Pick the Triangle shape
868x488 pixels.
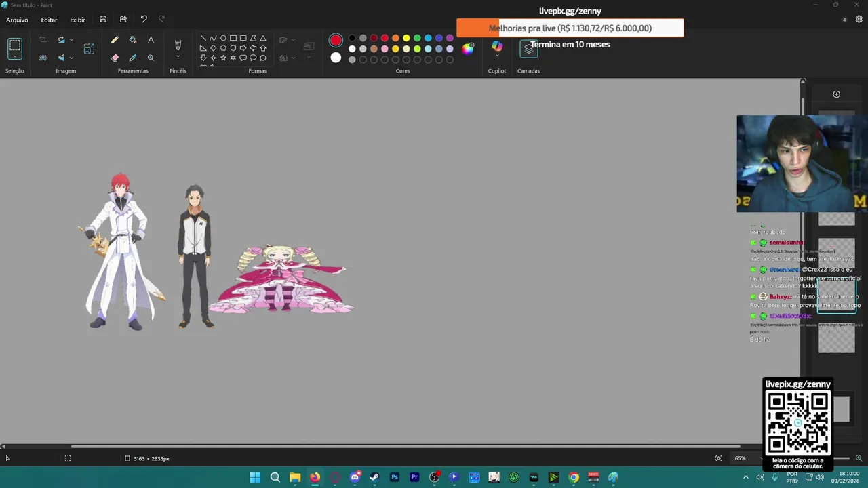point(263,38)
